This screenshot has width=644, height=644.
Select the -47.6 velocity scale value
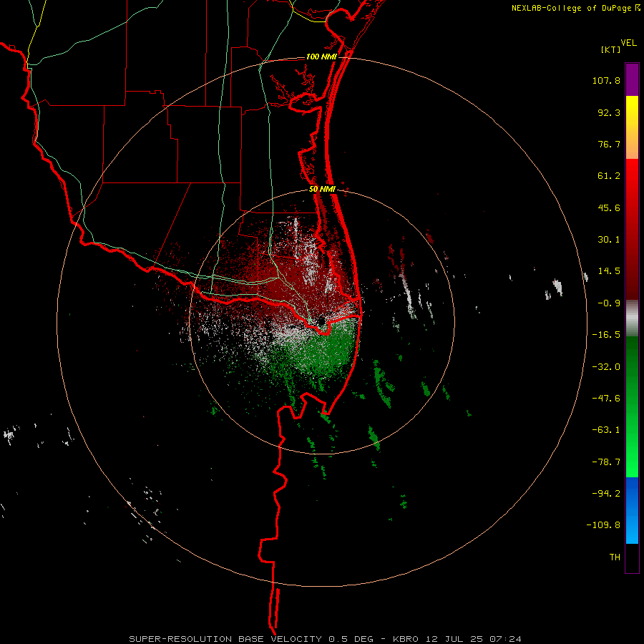(606, 399)
